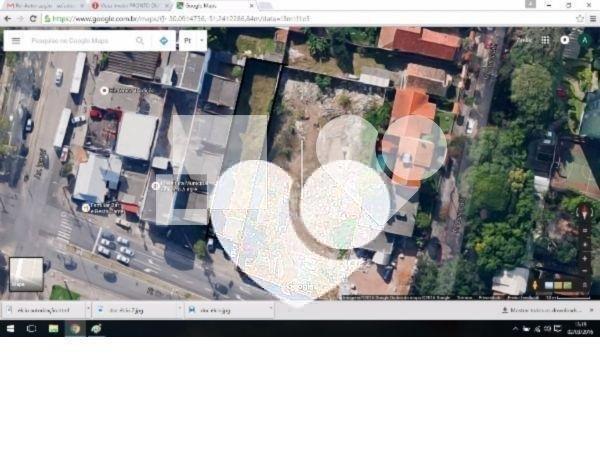This screenshot has width=600, height=468.
Task: Open the Google account avatar
Action: click(584, 40)
